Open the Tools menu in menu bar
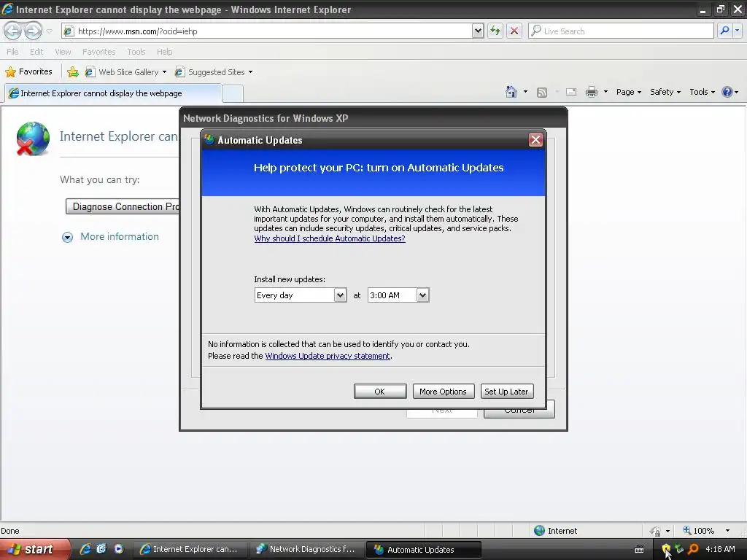This screenshot has width=747, height=560. 136,52
